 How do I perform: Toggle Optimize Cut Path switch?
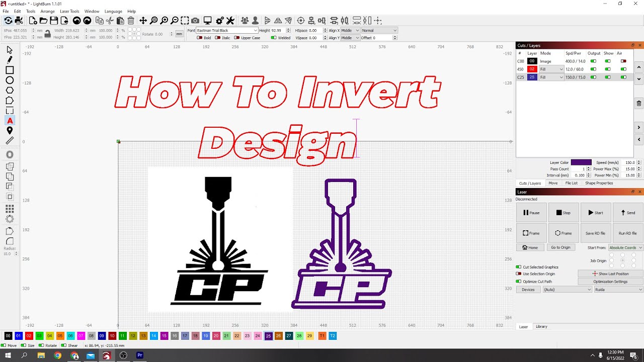(x=519, y=282)
